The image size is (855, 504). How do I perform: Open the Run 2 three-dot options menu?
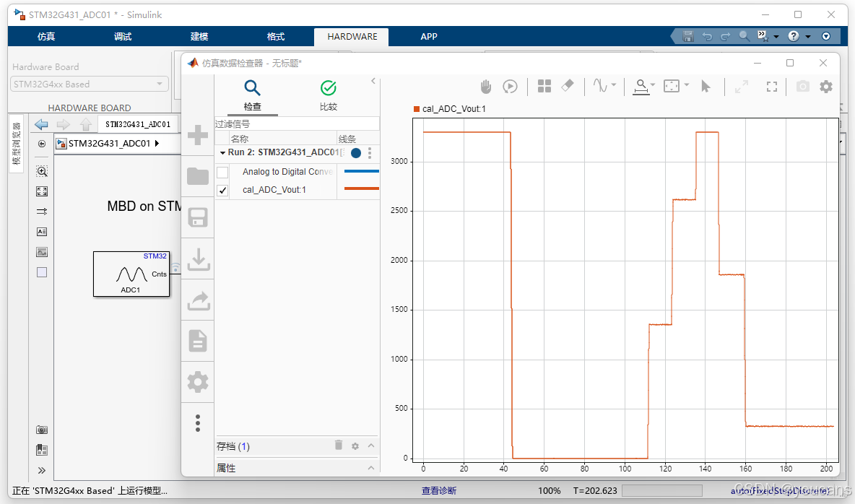coord(370,153)
